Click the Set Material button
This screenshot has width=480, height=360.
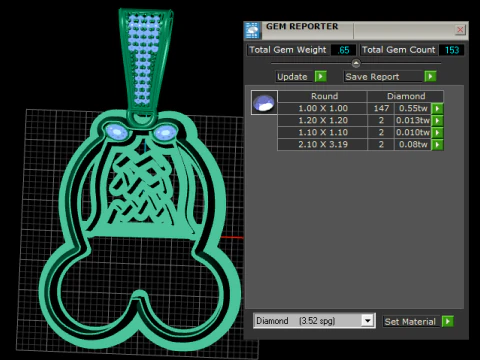(411, 322)
